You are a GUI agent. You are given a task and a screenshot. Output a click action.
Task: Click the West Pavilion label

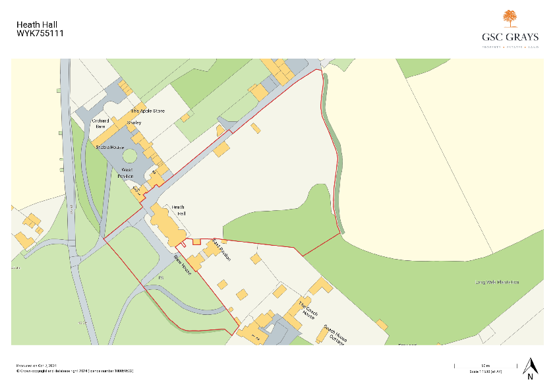127,173
